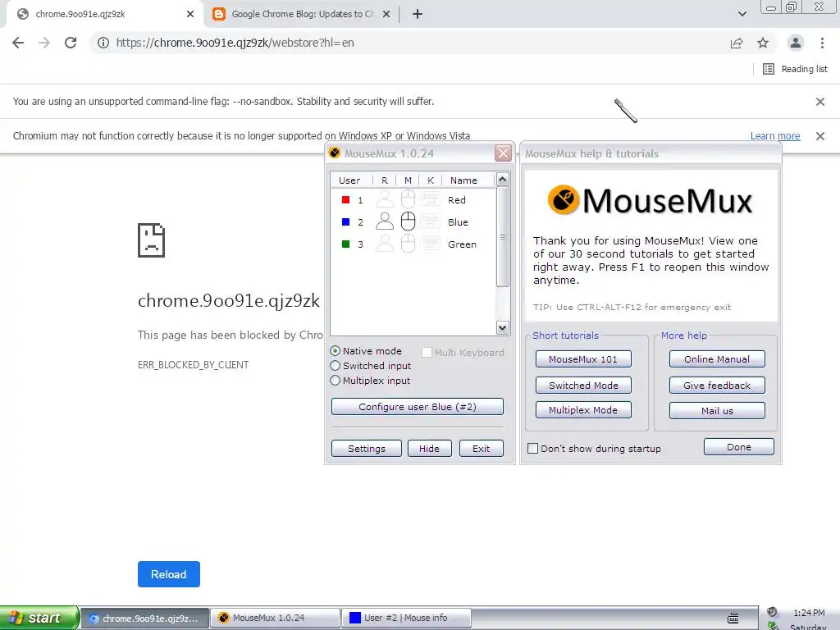Select Native mode radio button
The width and height of the screenshot is (840, 630).
tap(367, 351)
